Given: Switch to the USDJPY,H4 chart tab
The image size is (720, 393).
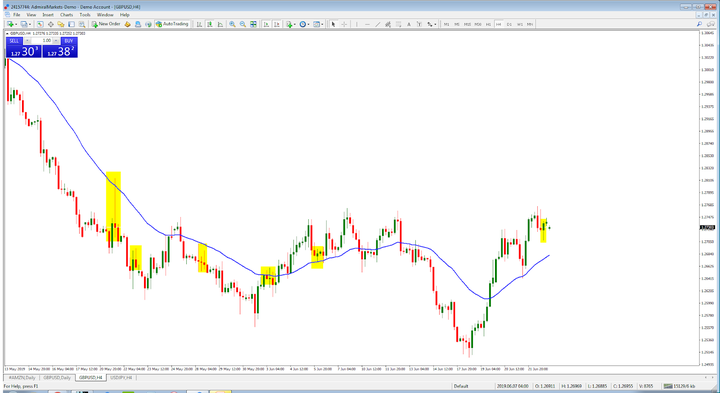Looking at the screenshot, I should coord(121,377).
